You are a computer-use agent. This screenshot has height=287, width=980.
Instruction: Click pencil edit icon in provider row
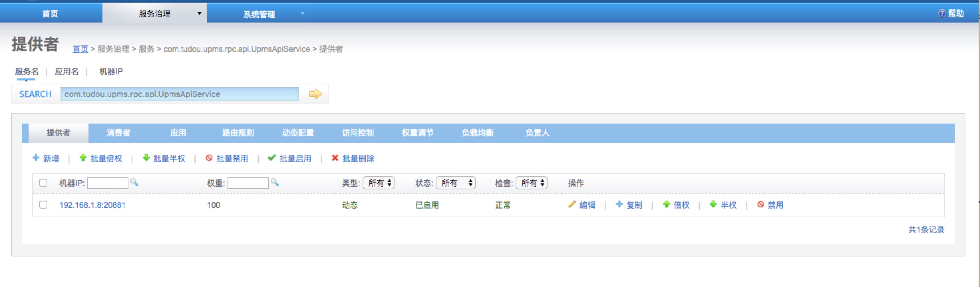tap(572, 205)
